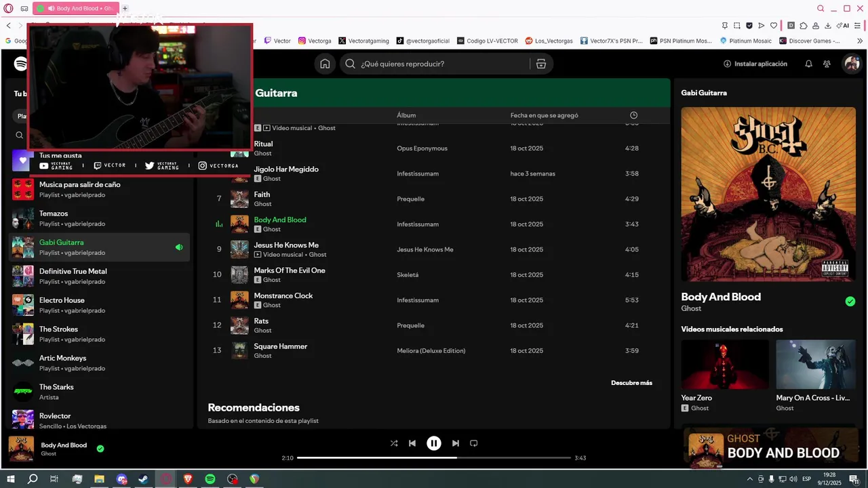Image resolution: width=868 pixels, height=488 pixels.
Task: Open Steam from the taskbar
Action: [143, 479]
